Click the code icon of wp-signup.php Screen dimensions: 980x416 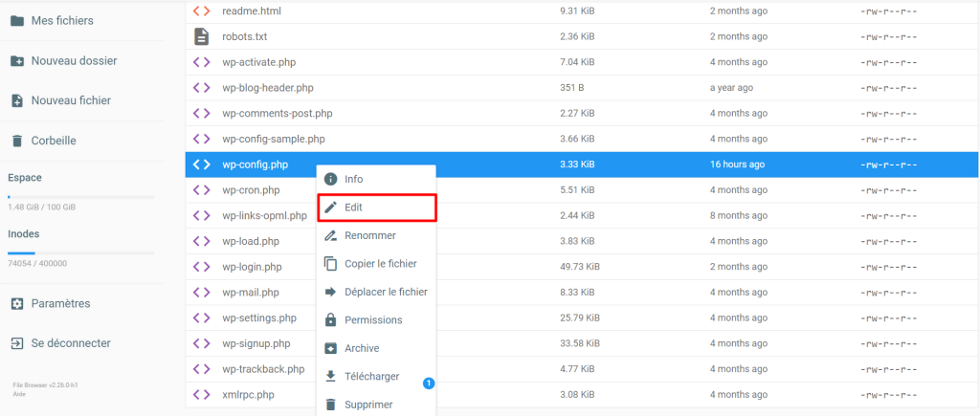[x=201, y=343]
